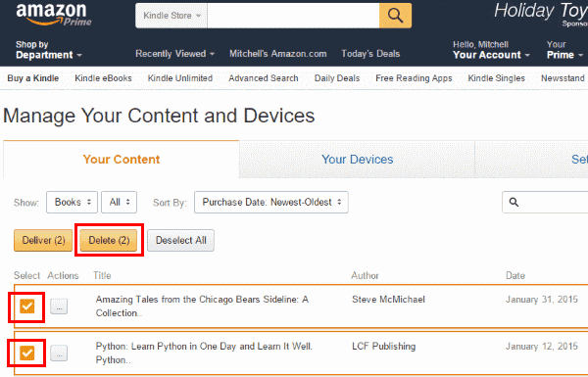This screenshot has height=377, width=588.
Task: Click the Amazing Tales Chicago Bears title
Action: 202,306
